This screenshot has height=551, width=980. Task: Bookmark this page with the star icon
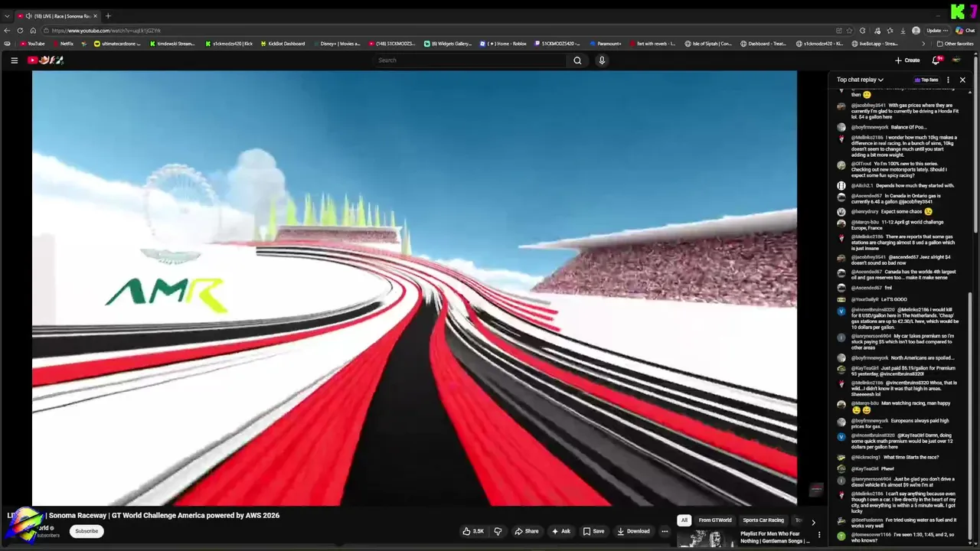850,31
